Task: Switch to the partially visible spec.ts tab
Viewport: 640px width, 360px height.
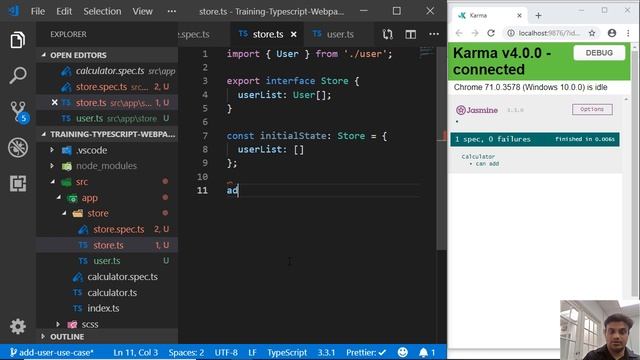Action: click(x=194, y=34)
